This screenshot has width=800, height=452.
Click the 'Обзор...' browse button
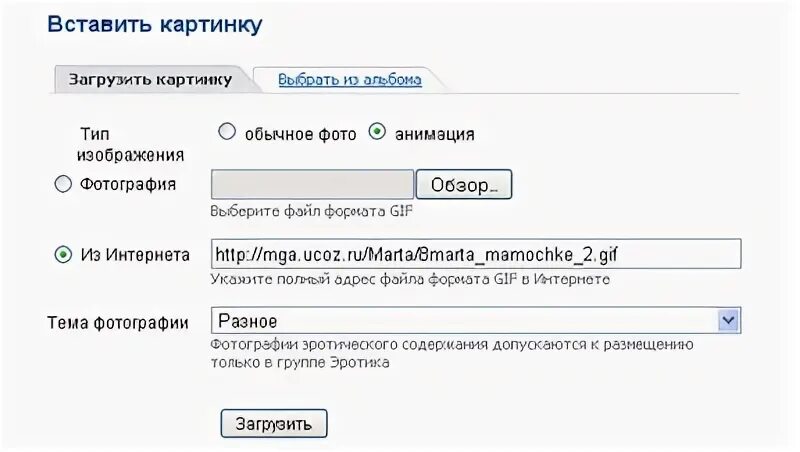point(463,184)
